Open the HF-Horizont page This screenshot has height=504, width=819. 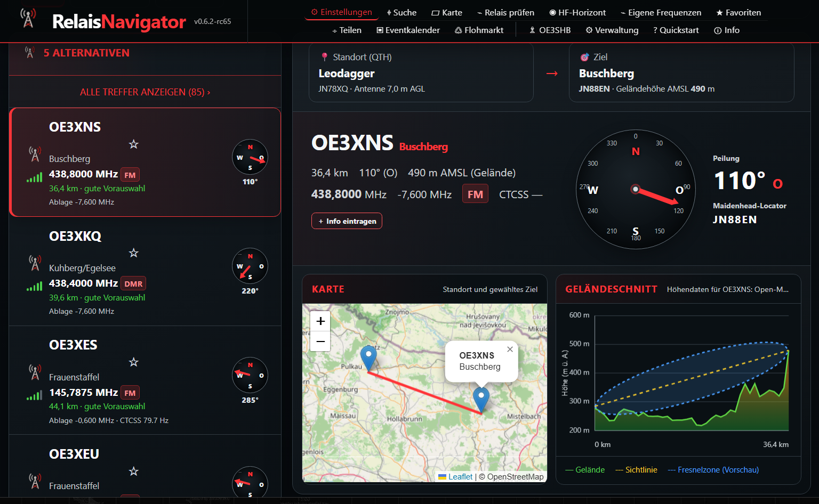pos(577,12)
